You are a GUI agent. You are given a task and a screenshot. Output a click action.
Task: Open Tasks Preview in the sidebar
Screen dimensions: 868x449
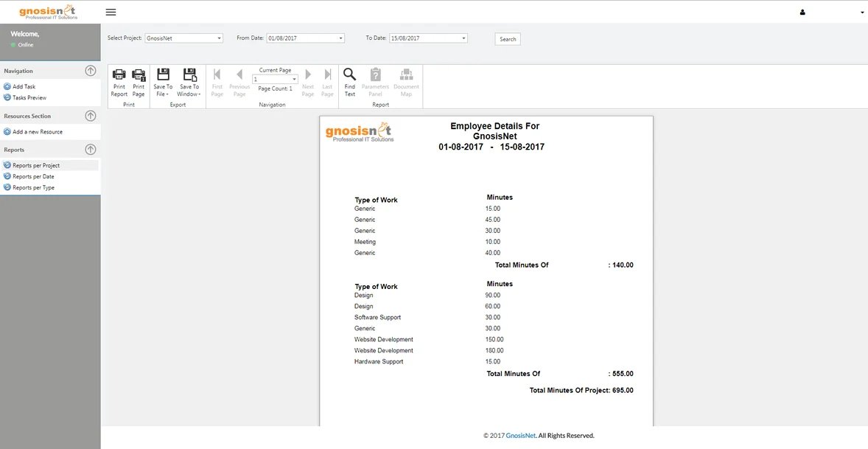point(29,97)
